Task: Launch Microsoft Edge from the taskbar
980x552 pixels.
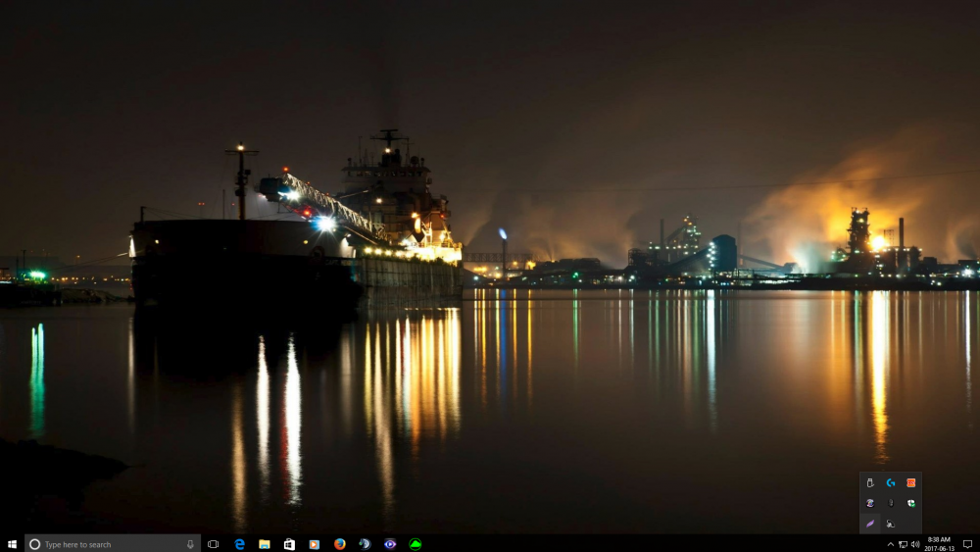Action: pyautogui.click(x=239, y=544)
